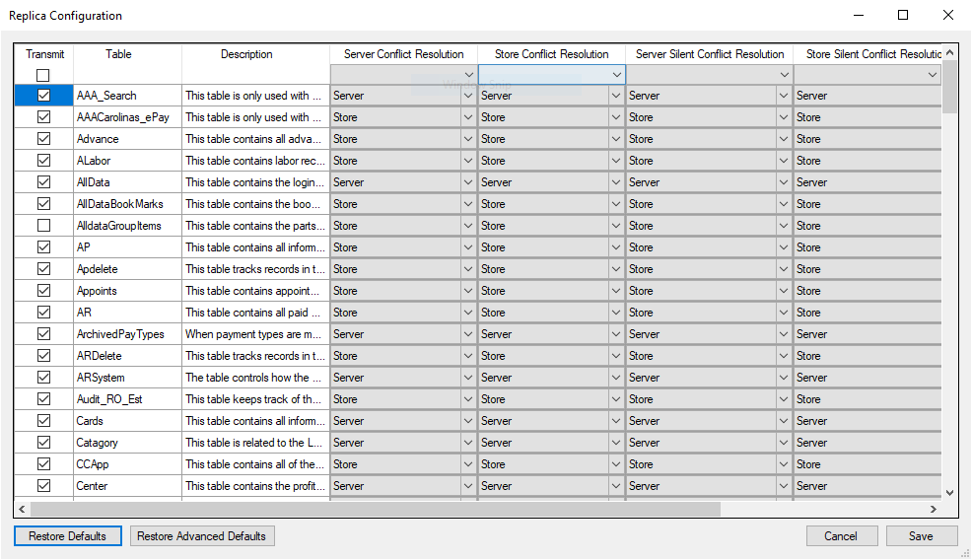Image resolution: width=972 pixels, height=560 pixels.
Task: Minimize the Replica Configuration window
Action: (859, 15)
